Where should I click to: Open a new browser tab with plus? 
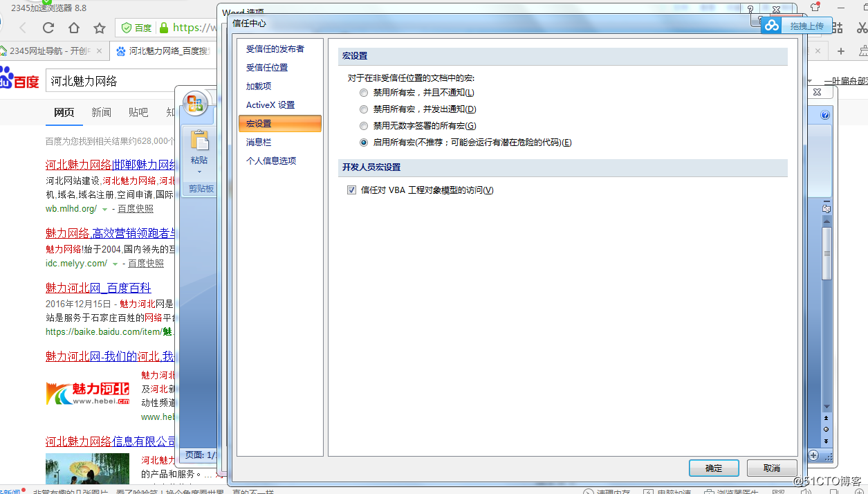(841, 51)
